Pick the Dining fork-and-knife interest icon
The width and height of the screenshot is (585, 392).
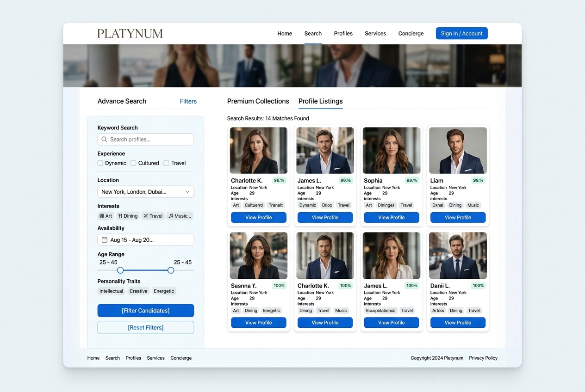(x=120, y=216)
